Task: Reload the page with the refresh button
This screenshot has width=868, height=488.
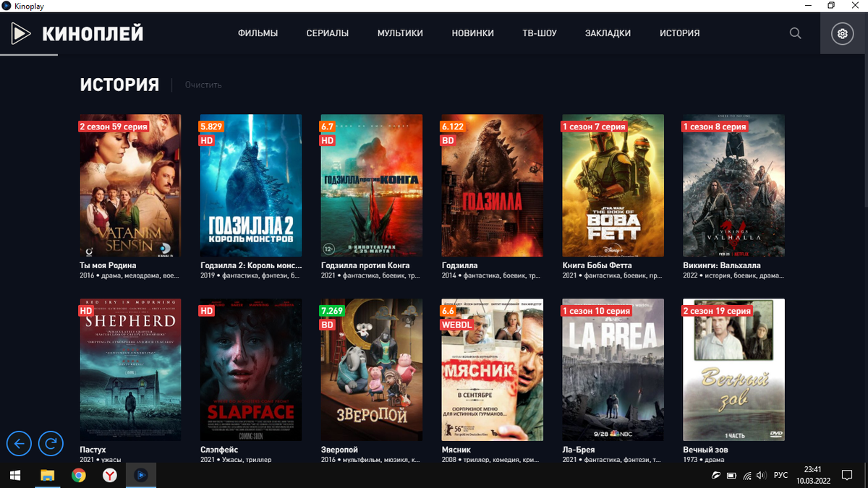Action: 51,443
